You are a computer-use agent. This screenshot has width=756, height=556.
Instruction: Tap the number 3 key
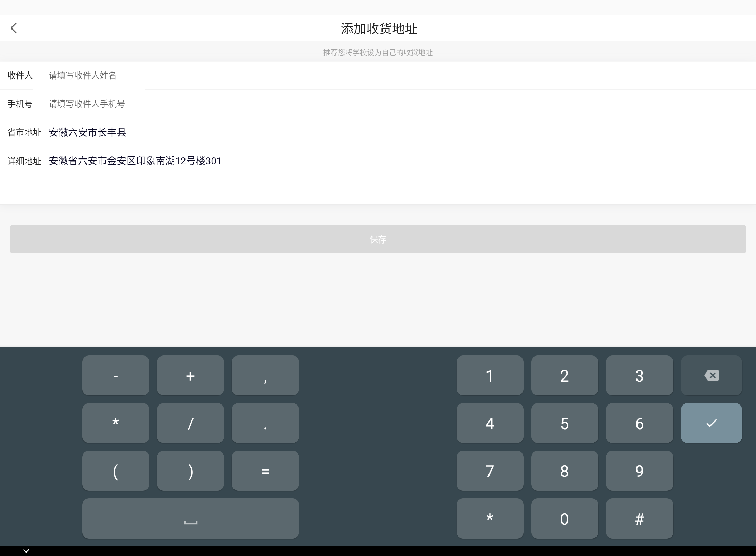[640, 375]
